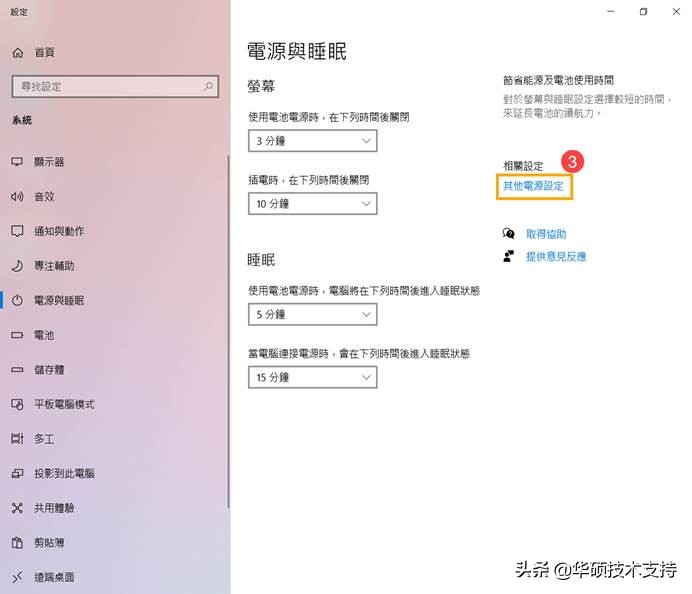Click the 遠端桌面 remote desktop icon
This screenshot has width=692, height=594.
tap(17, 577)
